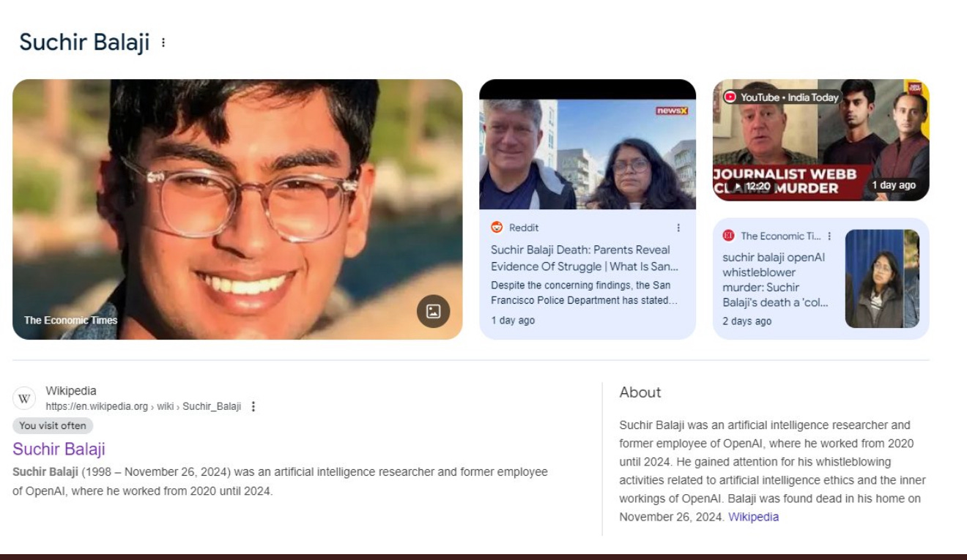Viewport: 967px width, 560px height.
Task: Click the en.wikipedia.org URL breadcrumb
Action: pos(143,406)
